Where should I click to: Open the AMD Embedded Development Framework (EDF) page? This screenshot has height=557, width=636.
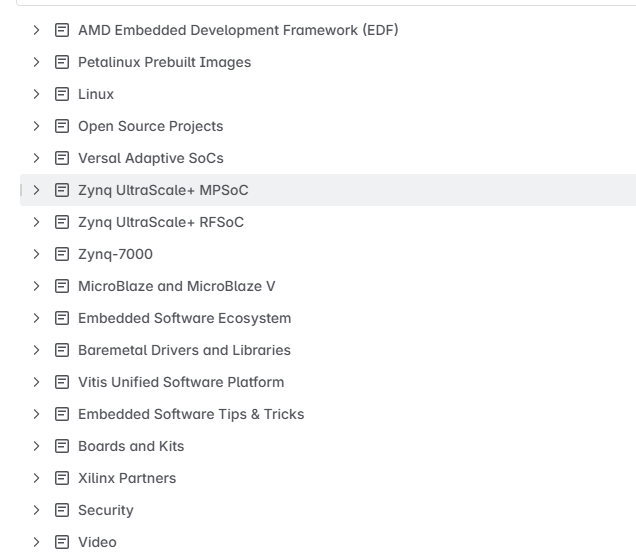[238, 30]
